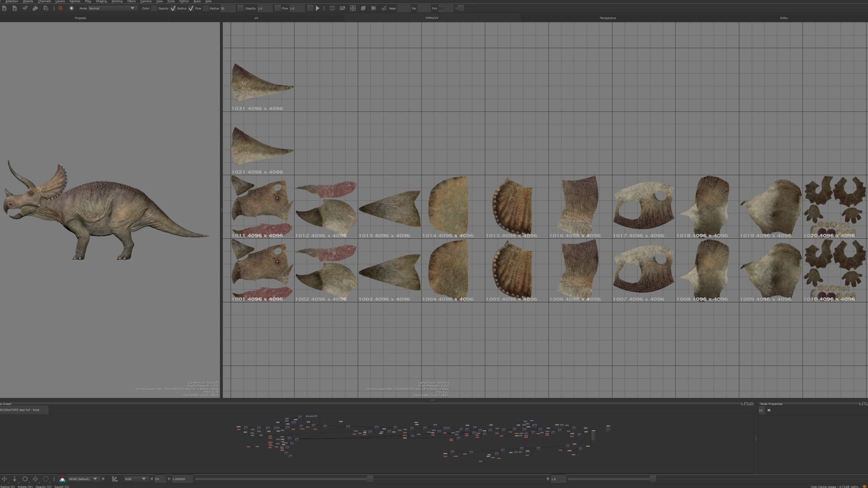Screen dimensions: 868x488
Task: Open the Layers menu
Action: (x=60, y=1)
